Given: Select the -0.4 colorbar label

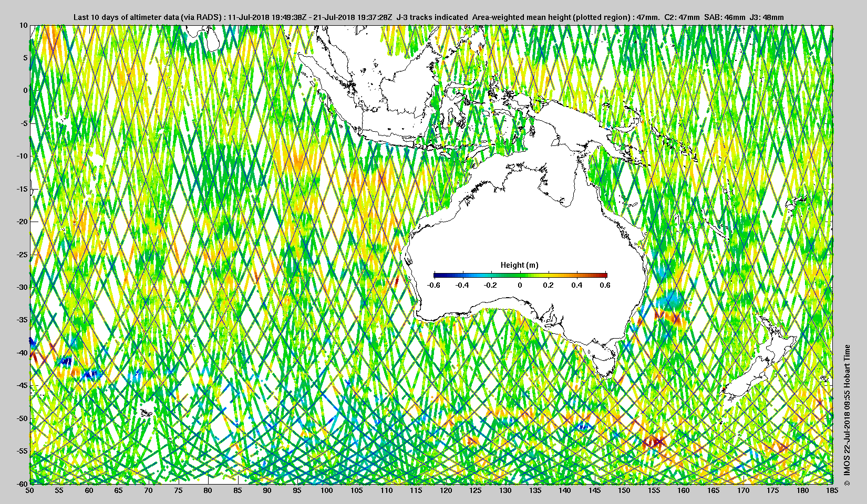Looking at the screenshot, I should (x=462, y=285).
